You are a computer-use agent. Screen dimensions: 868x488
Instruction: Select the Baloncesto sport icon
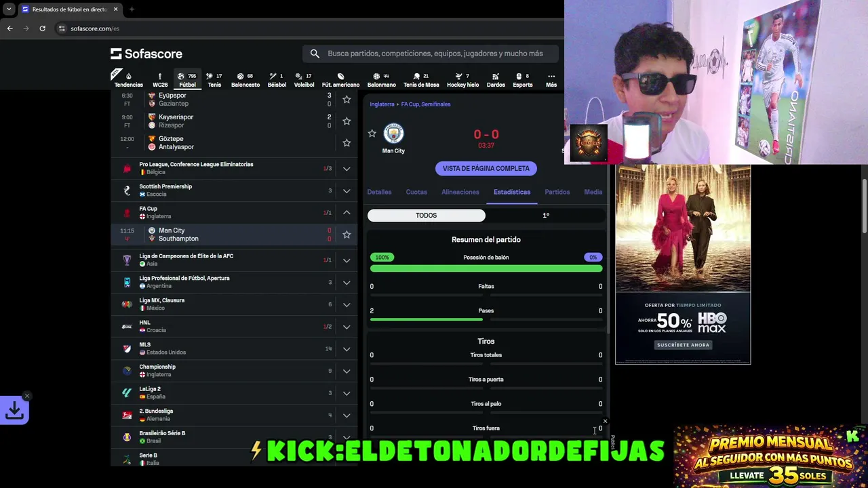click(245, 80)
